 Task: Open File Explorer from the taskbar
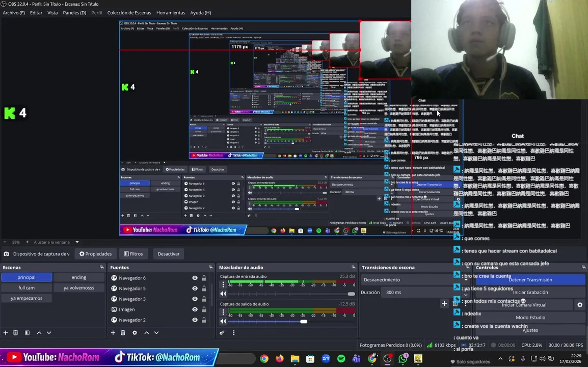click(x=295, y=359)
